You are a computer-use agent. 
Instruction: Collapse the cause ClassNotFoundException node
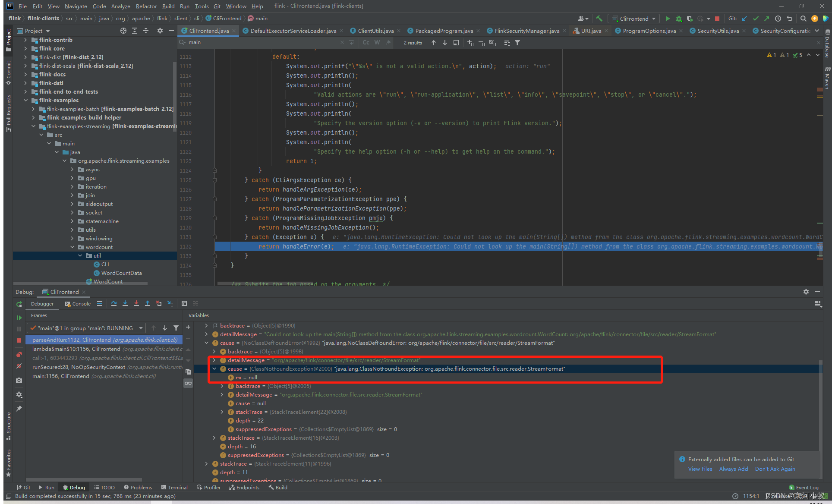[x=214, y=369]
